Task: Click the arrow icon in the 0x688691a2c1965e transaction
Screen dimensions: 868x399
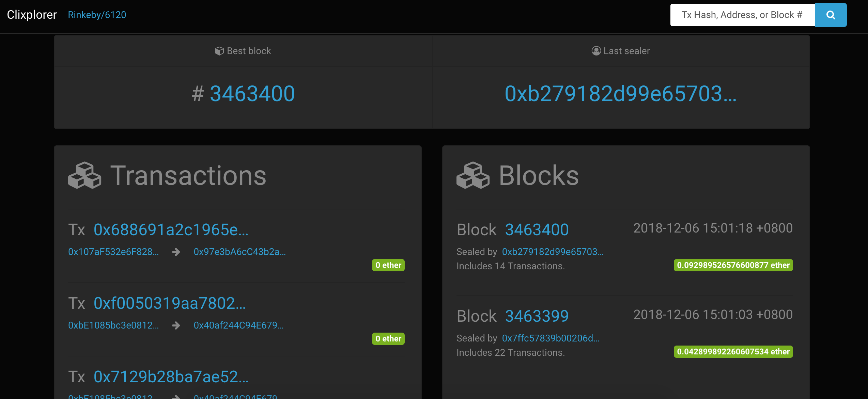Action: 176,252
